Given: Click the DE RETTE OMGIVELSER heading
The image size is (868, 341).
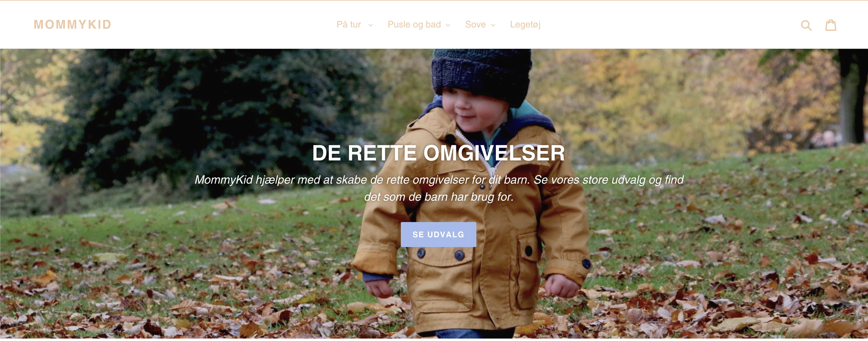Looking at the screenshot, I should [438, 153].
